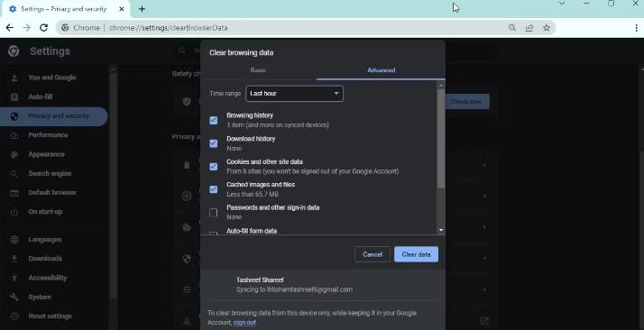Click the Privacy and security shield icon
This screenshot has width=644, height=330.
pyautogui.click(x=14, y=116)
